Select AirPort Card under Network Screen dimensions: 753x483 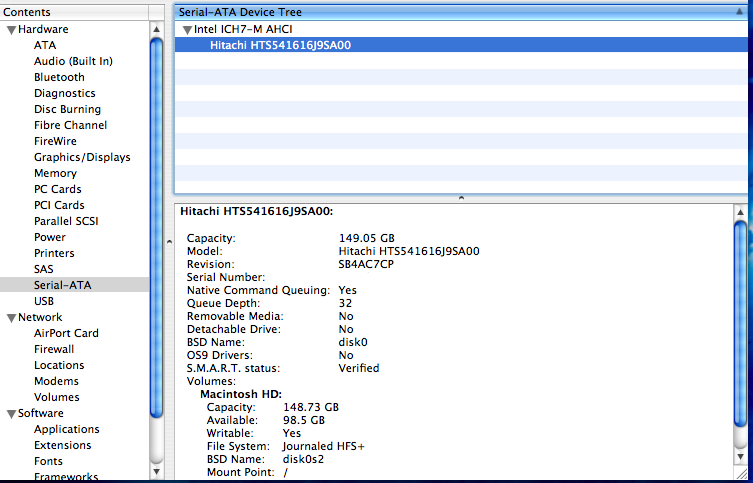66,333
